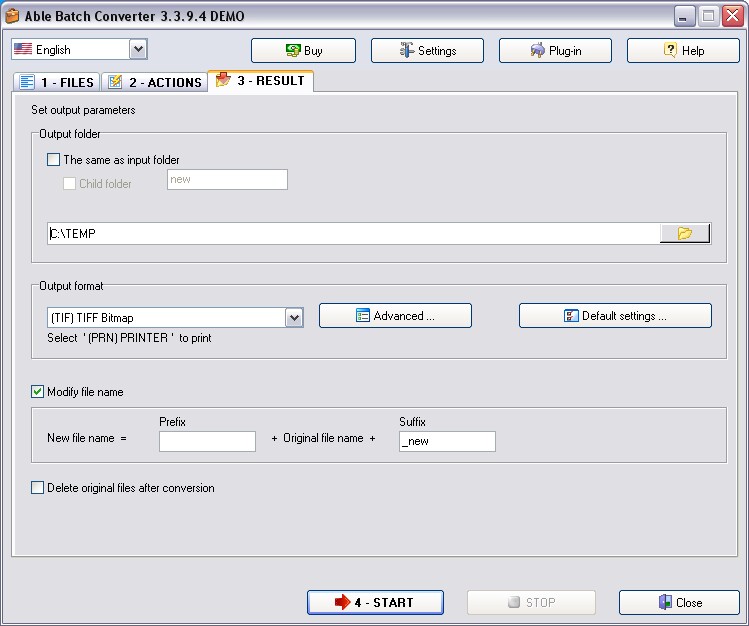Select the 3 - RESULT tab
Image resolution: width=749 pixels, height=626 pixels.
click(x=261, y=81)
